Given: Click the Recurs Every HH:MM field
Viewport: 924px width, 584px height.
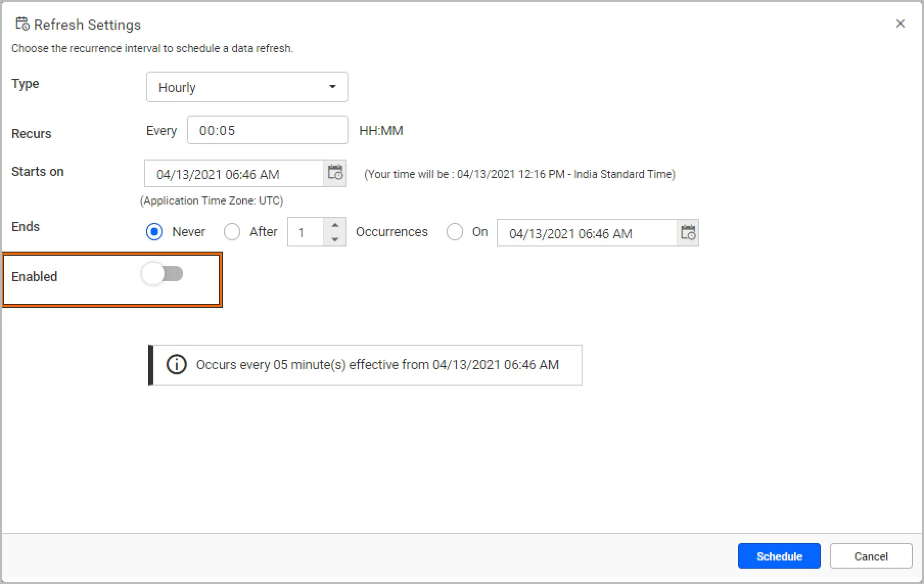Looking at the screenshot, I should [x=267, y=130].
